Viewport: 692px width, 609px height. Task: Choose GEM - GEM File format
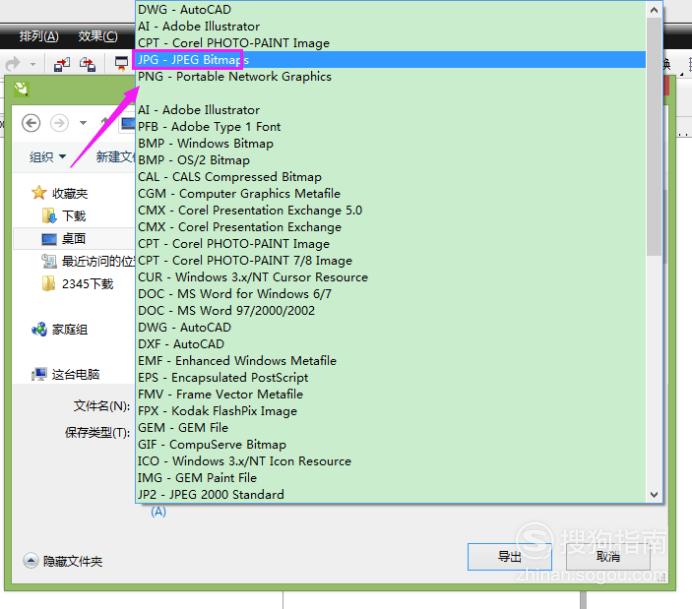[391, 428]
